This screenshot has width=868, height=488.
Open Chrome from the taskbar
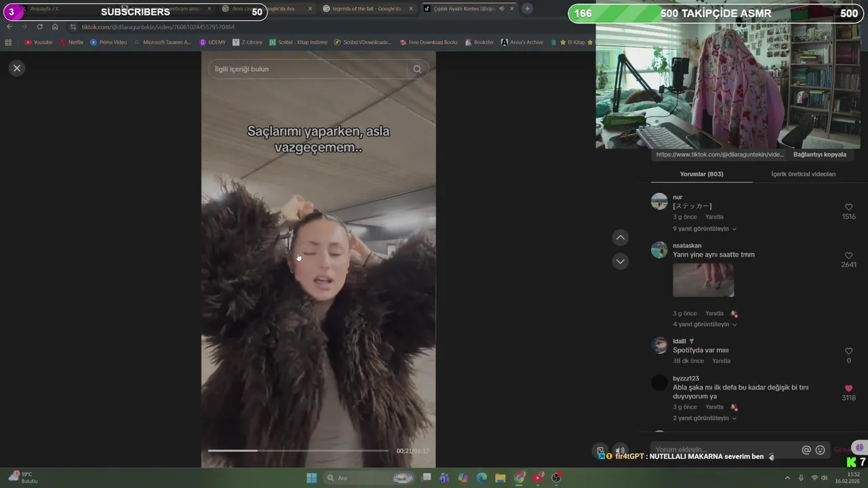coord(519,478)
